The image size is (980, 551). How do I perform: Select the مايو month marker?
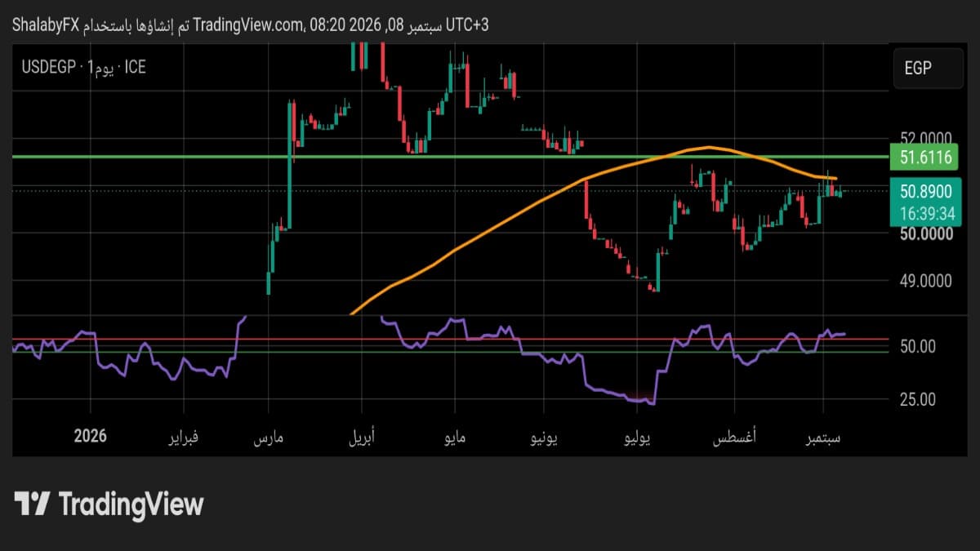pyautogui.click(x=455, y=438)
